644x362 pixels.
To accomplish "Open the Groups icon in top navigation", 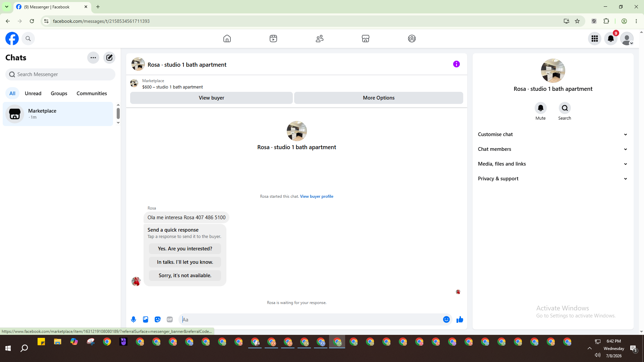I will [x=412, y=39].
